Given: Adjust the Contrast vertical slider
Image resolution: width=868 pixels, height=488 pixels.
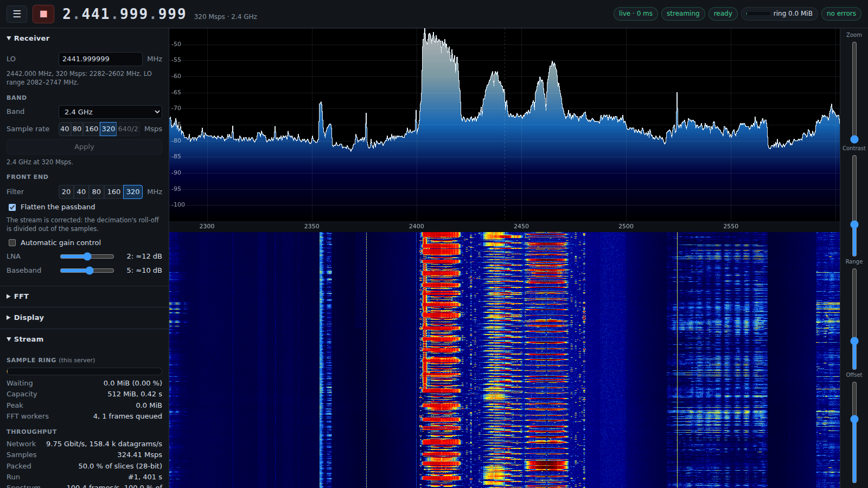Looking at the screenshot, I should coord(854,206).
